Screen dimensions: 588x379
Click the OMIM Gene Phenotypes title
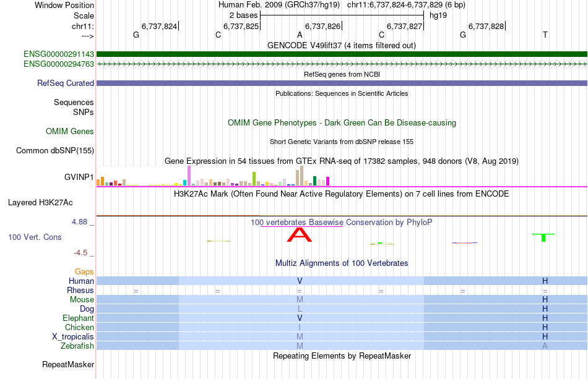[x=342, y=123]
